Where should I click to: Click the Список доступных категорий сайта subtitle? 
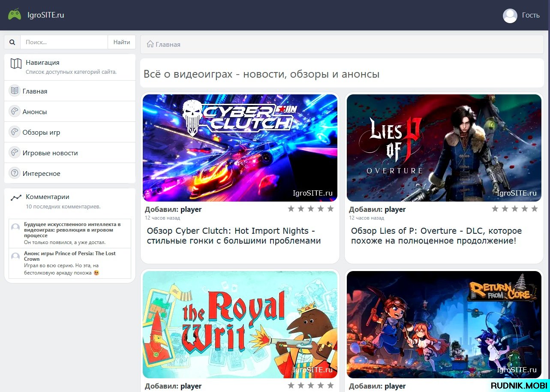click(71, 72)
